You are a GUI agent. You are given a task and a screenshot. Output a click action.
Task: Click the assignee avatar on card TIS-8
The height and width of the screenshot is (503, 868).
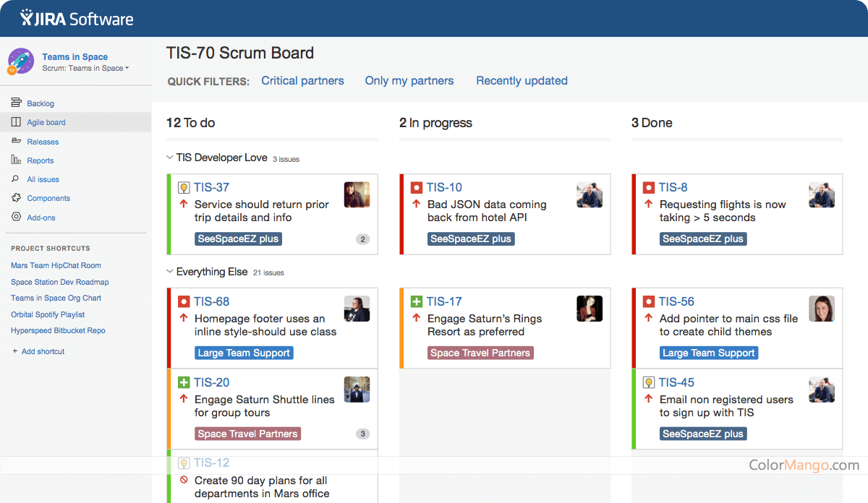click(822, 194)
